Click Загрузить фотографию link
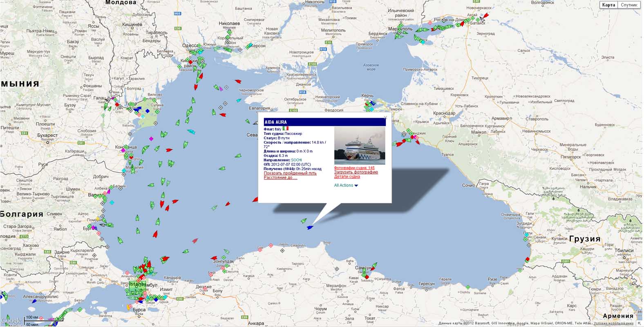This screenshot has width=644, height=327. pos(356,172)
